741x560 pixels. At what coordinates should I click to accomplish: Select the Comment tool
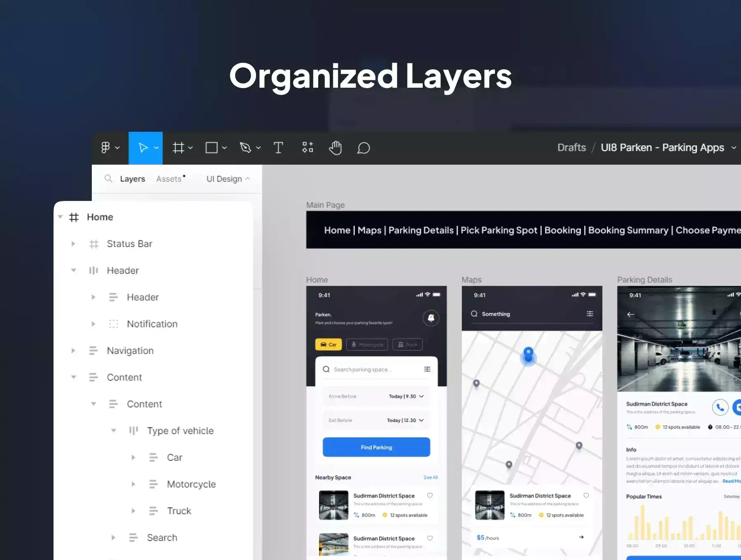[364, 148]
